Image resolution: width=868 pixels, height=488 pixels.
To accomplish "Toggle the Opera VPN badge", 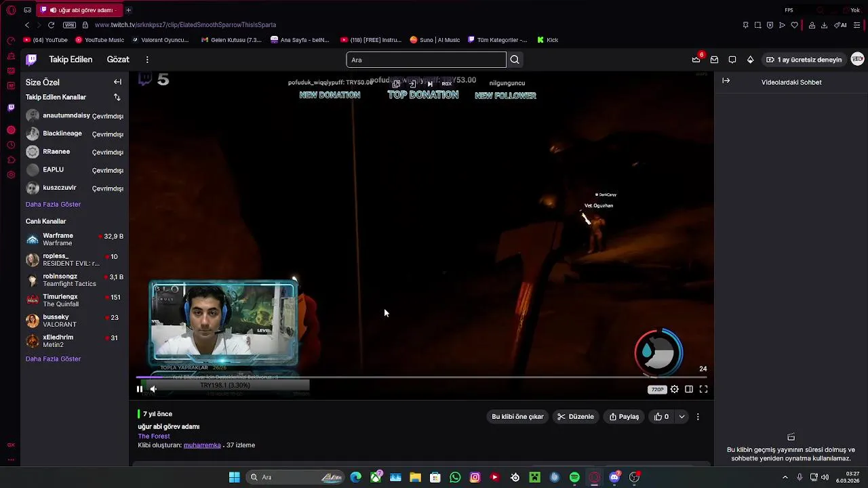I will coord(70,25).
